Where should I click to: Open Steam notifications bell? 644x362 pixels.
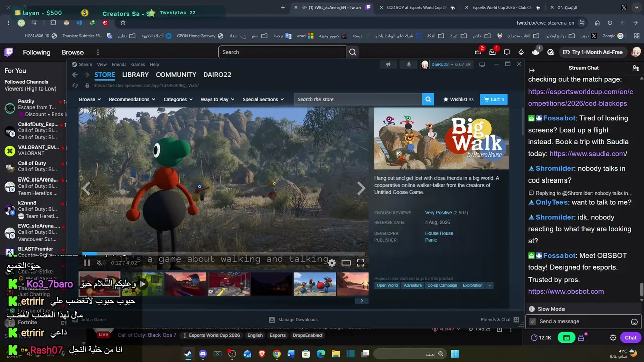[x=409, y=64]
